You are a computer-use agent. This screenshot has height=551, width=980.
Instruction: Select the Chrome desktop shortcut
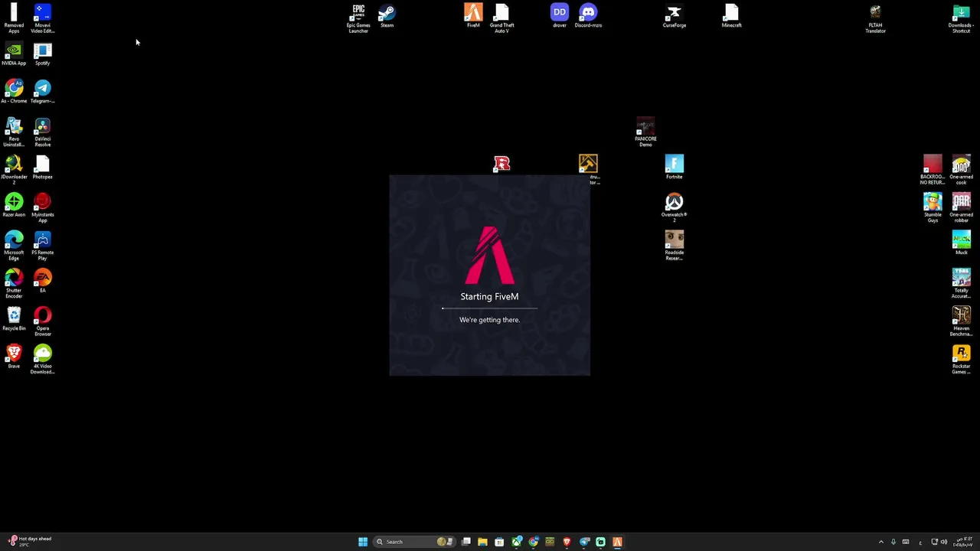pyautogui.click(x=14, y=91)
